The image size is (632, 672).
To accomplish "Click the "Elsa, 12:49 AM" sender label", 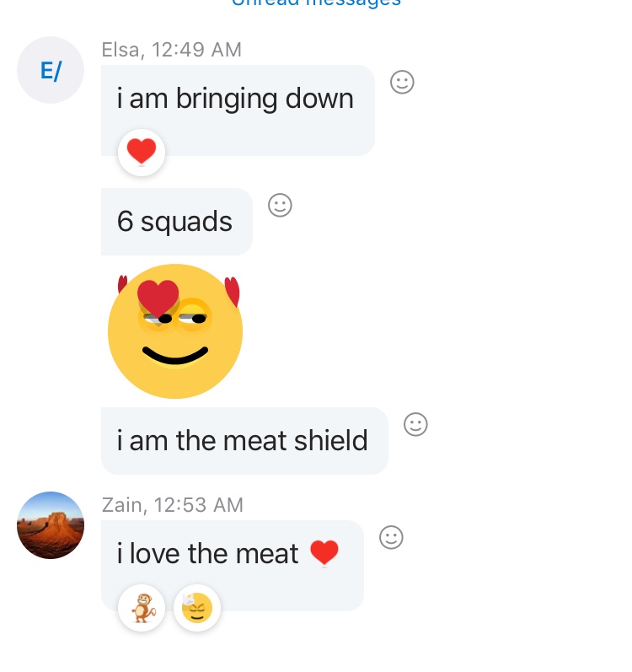I will coord(171,49).
